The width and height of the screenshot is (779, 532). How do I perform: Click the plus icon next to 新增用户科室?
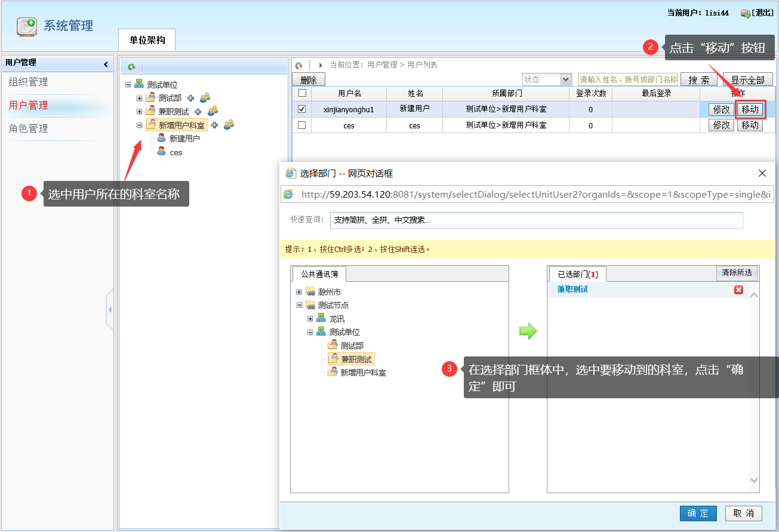(x=215, y=125)
